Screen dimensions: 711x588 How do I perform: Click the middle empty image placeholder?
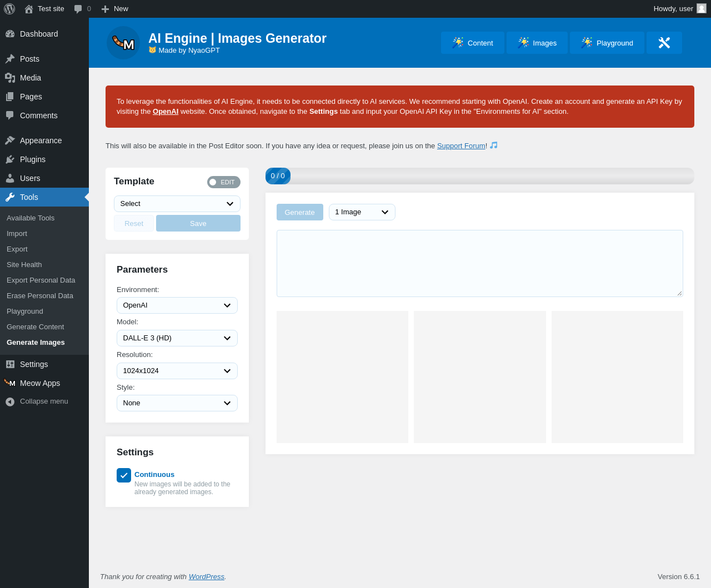tap(480, 377)
